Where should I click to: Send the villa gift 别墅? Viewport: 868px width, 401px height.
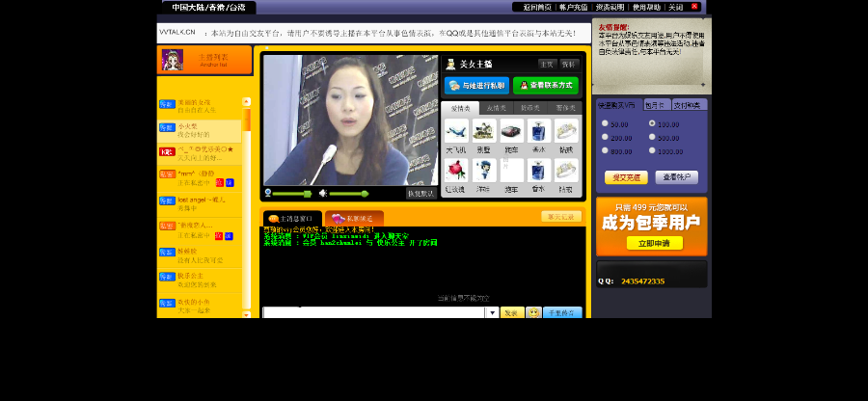tap(484, 131)
